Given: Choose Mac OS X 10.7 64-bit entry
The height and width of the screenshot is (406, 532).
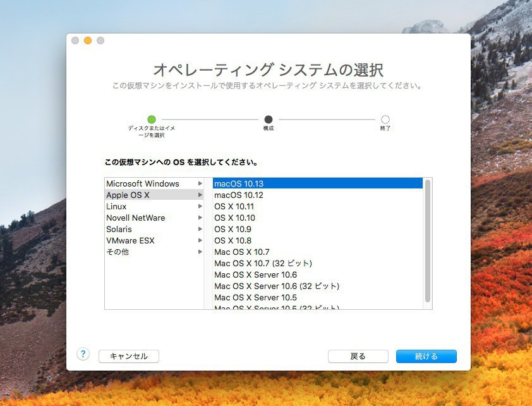Looking at the screenshot, I should click(318, 252).
